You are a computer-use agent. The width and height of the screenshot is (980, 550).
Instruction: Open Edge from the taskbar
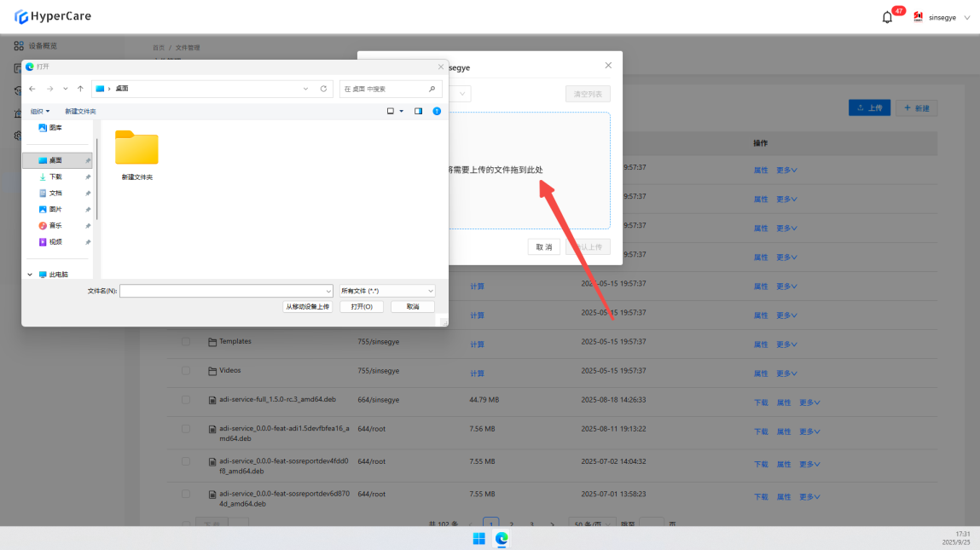(x=502, y=538)
